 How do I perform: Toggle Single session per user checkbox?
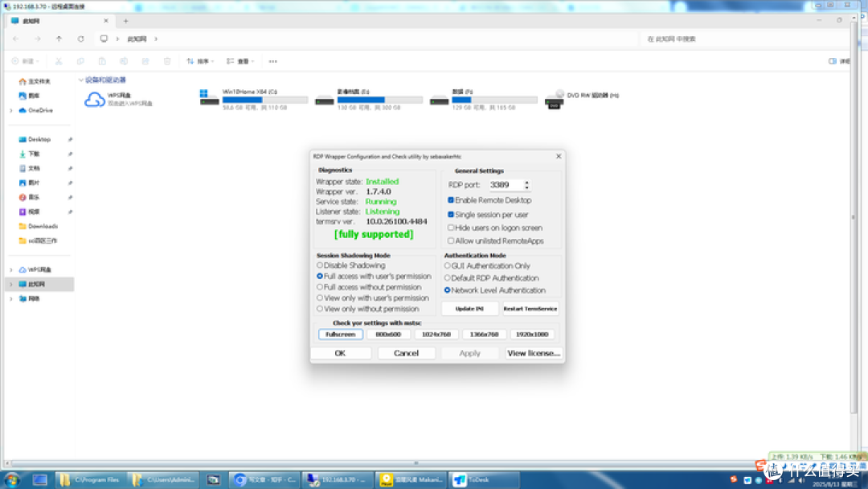pyautogui.click(x=451, y=214)
